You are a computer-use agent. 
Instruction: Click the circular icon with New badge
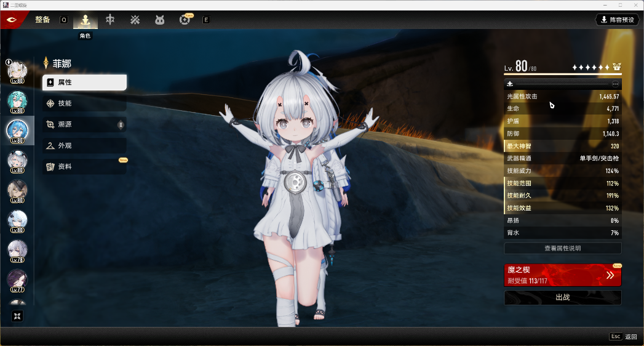(184, 20)
